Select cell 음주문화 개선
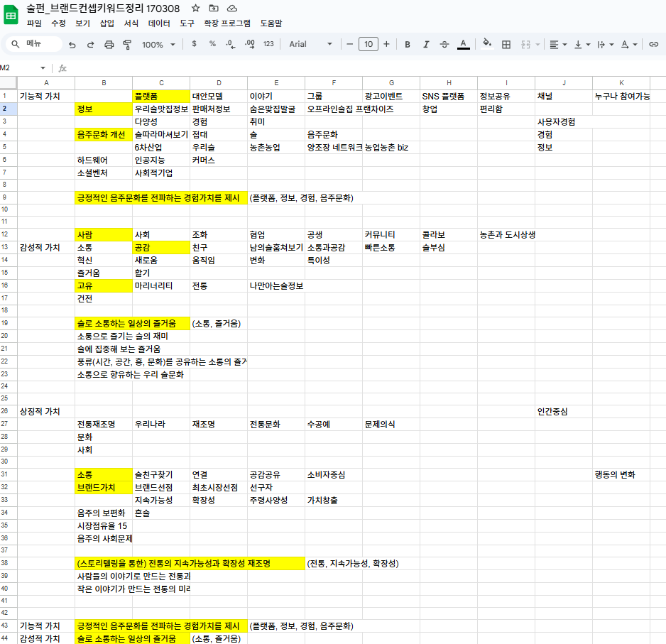Viewport: 666px width, 644px height. click(104, 135)
